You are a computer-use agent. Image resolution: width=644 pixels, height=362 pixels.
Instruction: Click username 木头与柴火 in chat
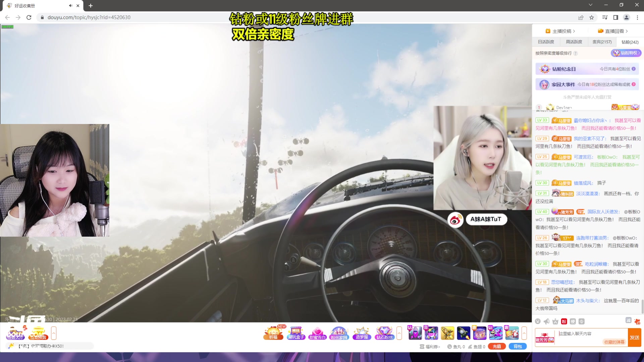pyautogui.click(x=587, y=301)
